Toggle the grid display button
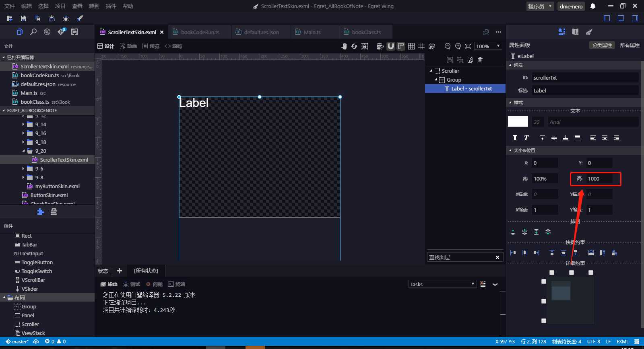This screenshot has height=349, width=644. [411, 46]
